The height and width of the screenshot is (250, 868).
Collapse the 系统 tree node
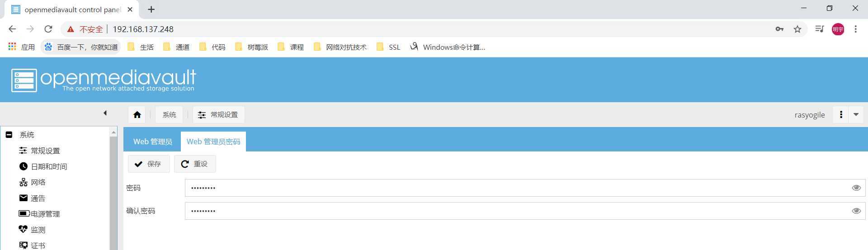[x=9, y=135]
